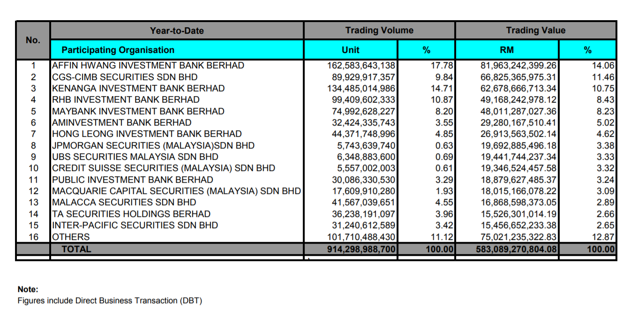The height and width of the screenshot is (313, 644).
Task: Click trading value 18,879,627,485.37
Action: [x=519, y=179]
